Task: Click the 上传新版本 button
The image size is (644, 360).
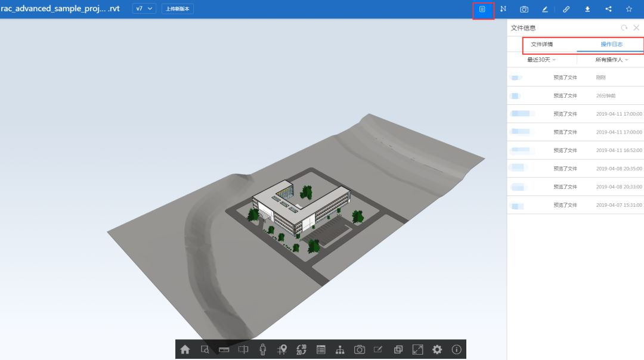Action: (x=178, y=9)
